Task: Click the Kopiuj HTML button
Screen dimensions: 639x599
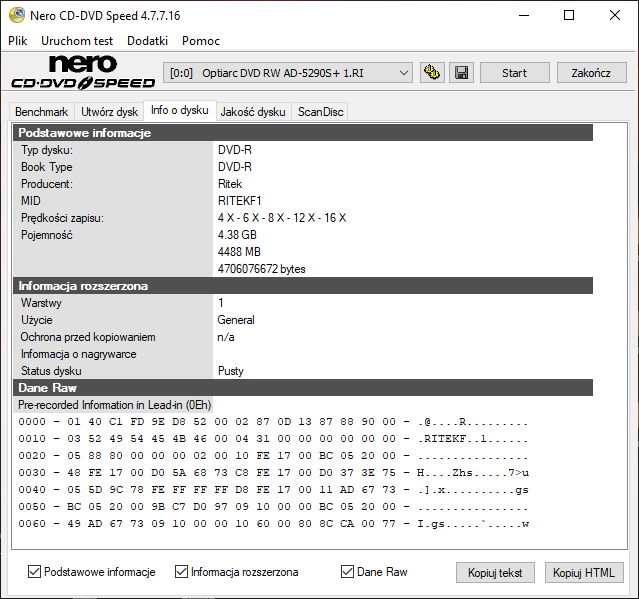Action: 584,573
